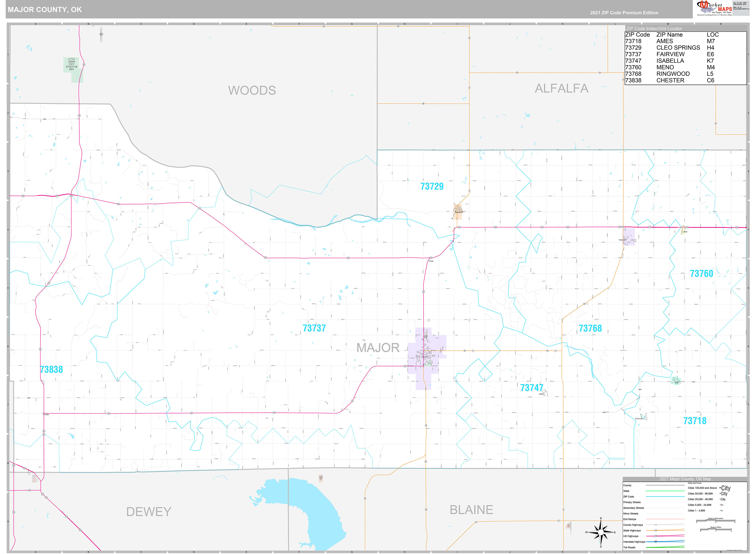This screenshot has height=554, width=756.
Task: Click the grid tick marker for column H
Action: point(404,24)
